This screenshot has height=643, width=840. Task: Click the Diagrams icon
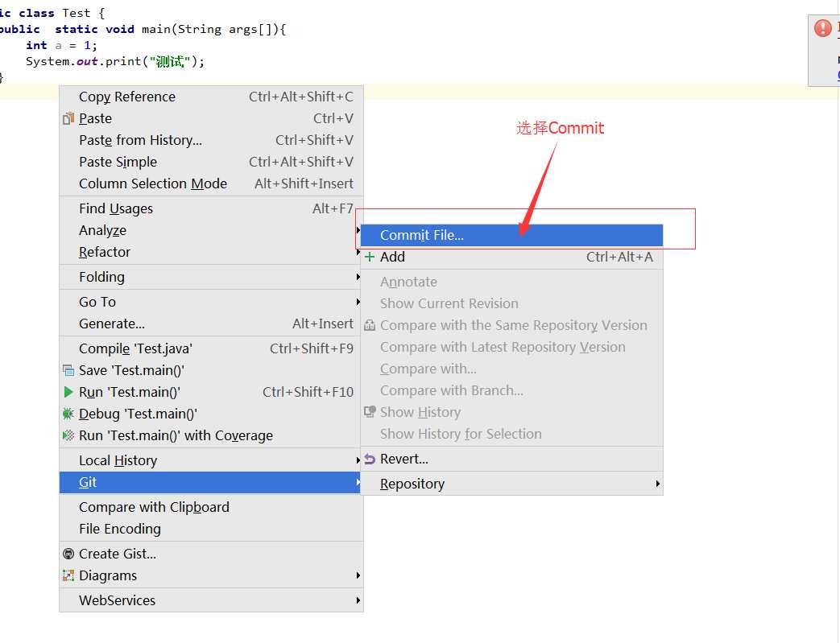click(68, 575)
